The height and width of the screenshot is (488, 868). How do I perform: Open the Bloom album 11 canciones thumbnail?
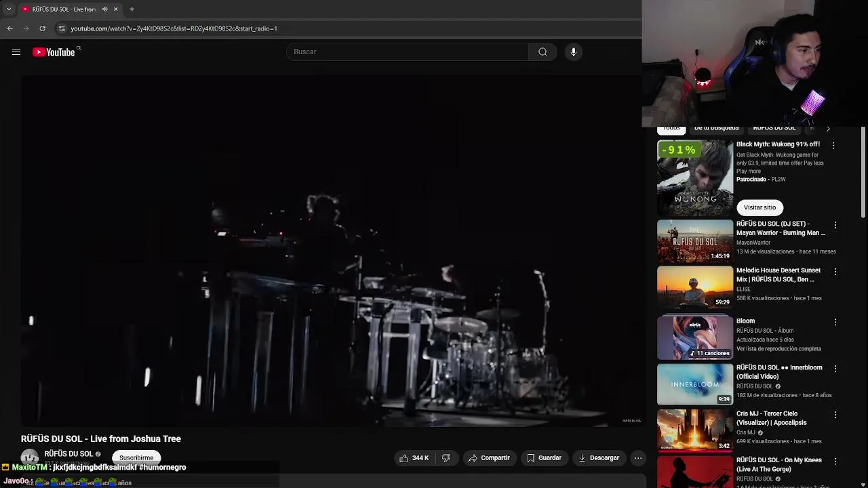click(695, 336)
